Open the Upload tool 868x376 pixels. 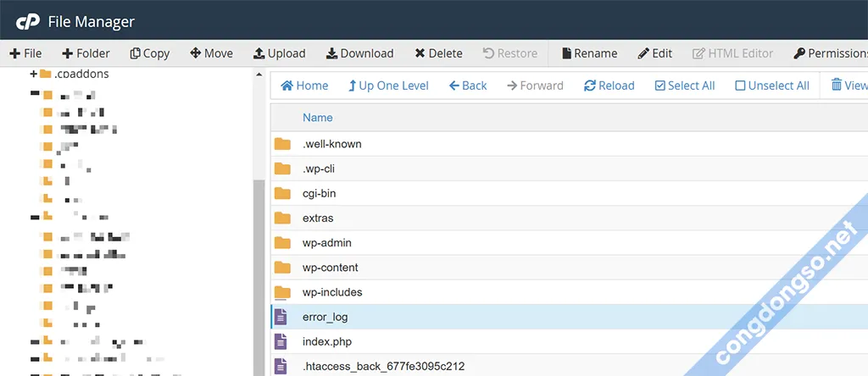279,53
